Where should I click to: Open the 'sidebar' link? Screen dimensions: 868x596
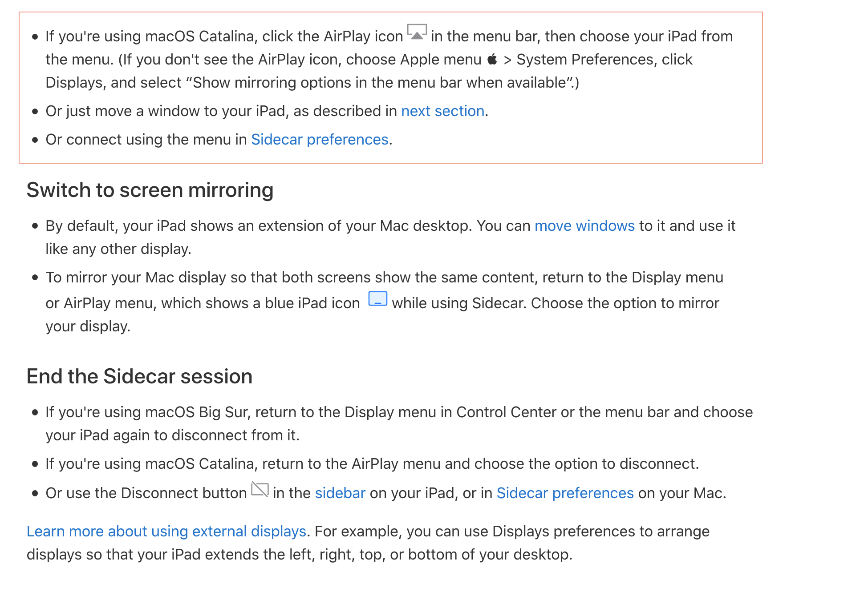(x=340, y=493)
